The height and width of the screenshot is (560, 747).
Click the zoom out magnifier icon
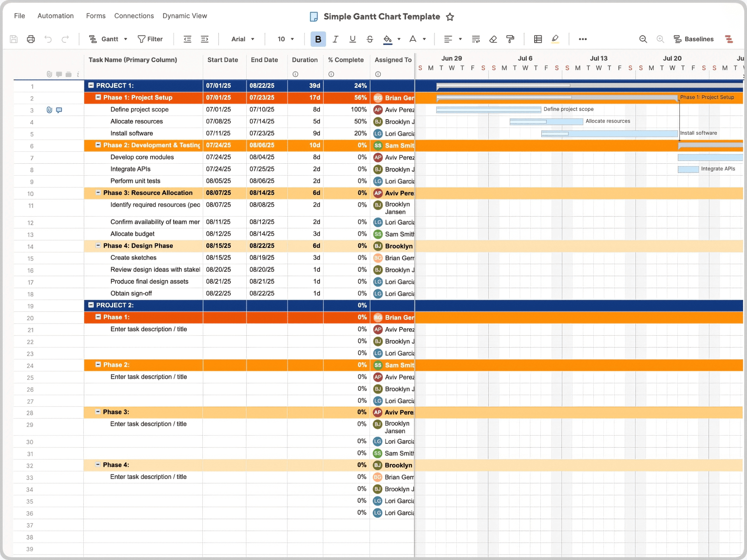point(643,39)
